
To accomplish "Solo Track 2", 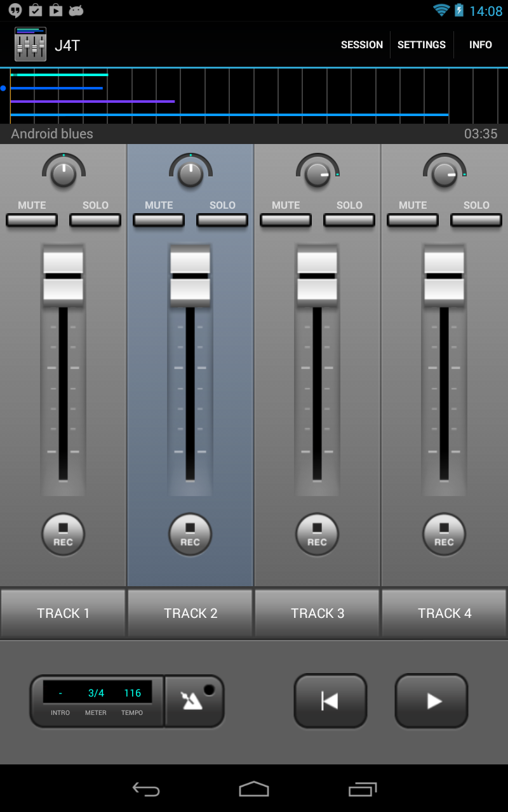I will click(x=222, y=219).
